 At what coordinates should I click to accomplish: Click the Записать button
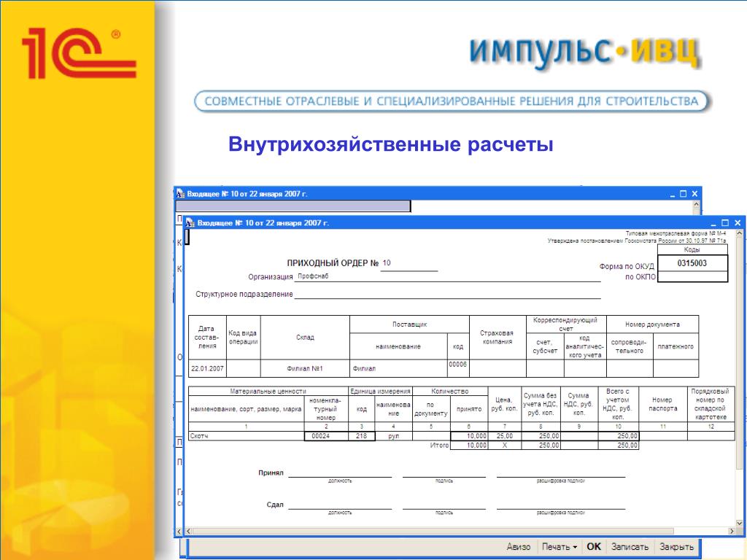[630, 547]
